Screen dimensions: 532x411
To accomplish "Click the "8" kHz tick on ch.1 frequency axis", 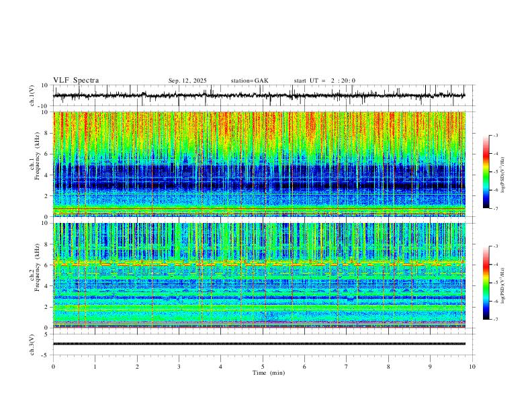I will point(46,133).
